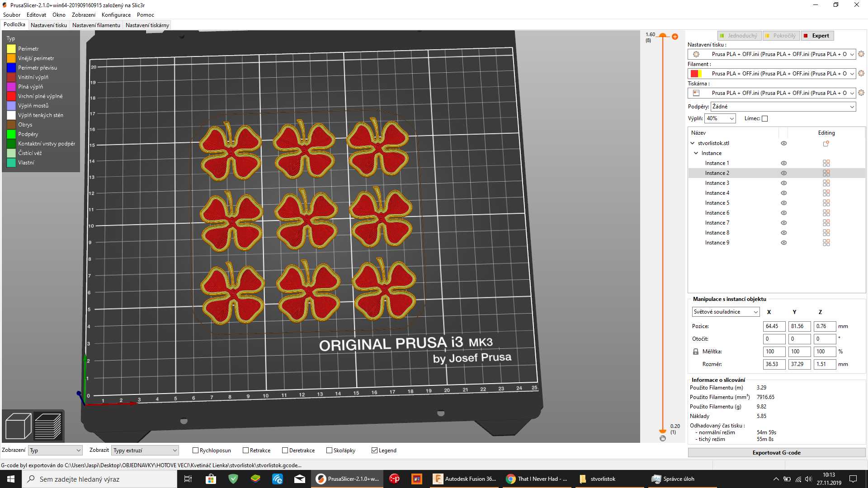This screenshot has width=868, height=488.
Task: Open printer settings gear icon
Action: pyautogui.click(x=861, y=93)
